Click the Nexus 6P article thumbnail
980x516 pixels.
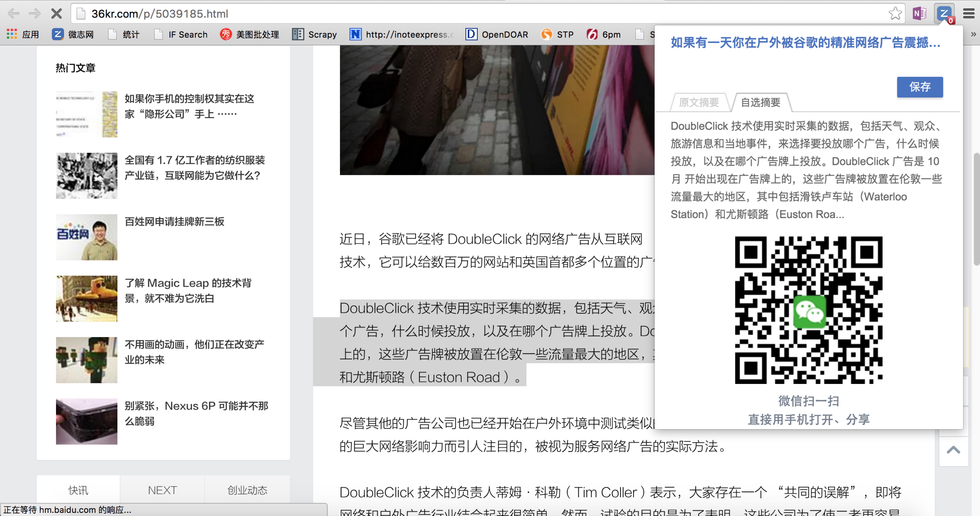(87, 421)
